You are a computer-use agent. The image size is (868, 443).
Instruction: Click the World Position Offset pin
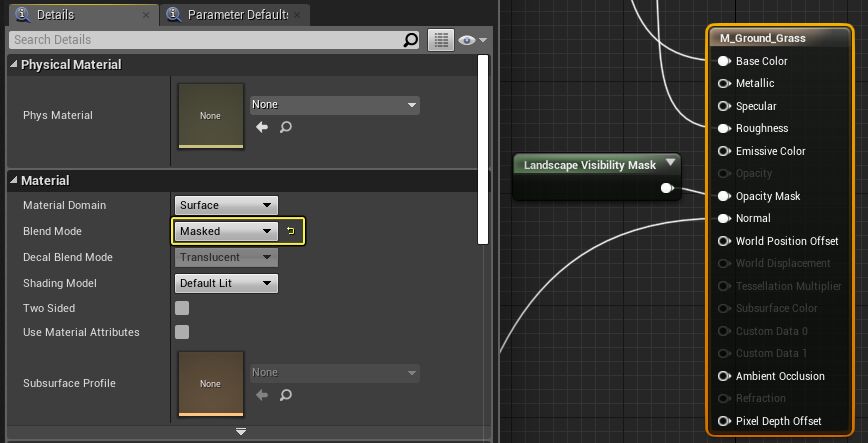click(x=723, y=241)
